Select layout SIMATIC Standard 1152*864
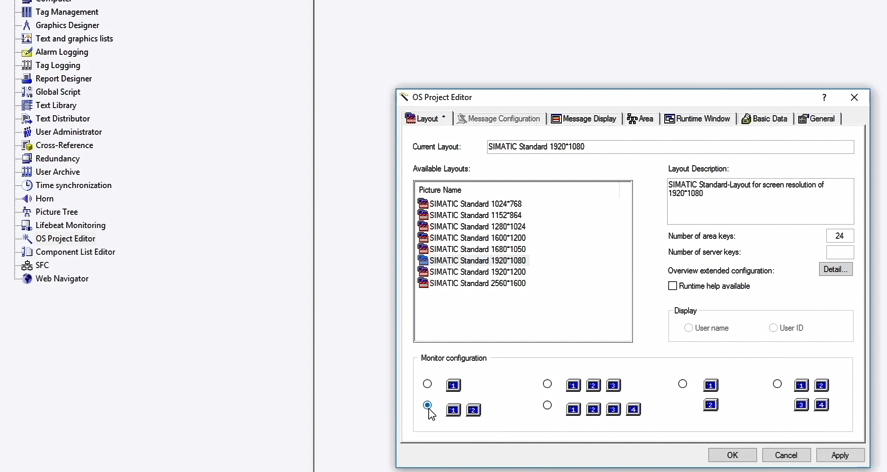 (x=475, y=215)
